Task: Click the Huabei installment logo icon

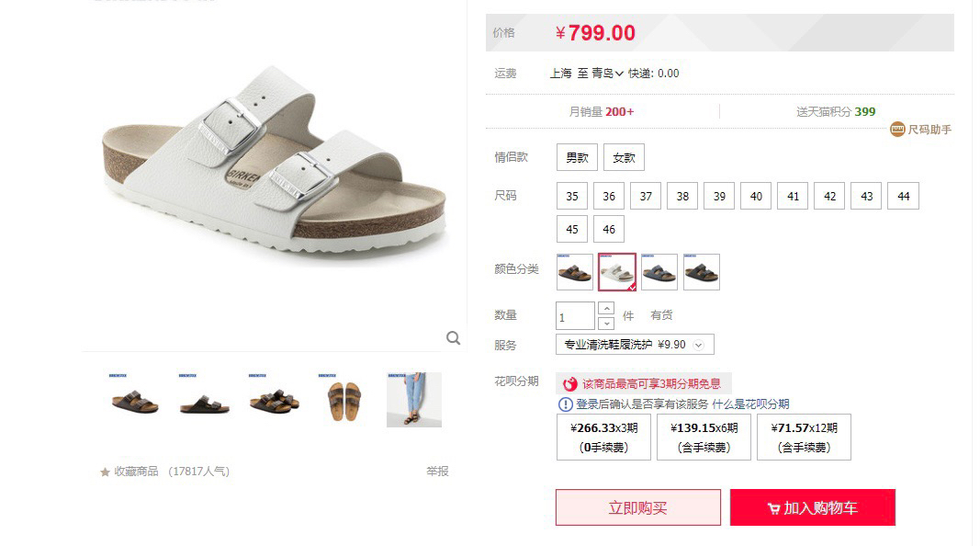Action: pos(569,384)
